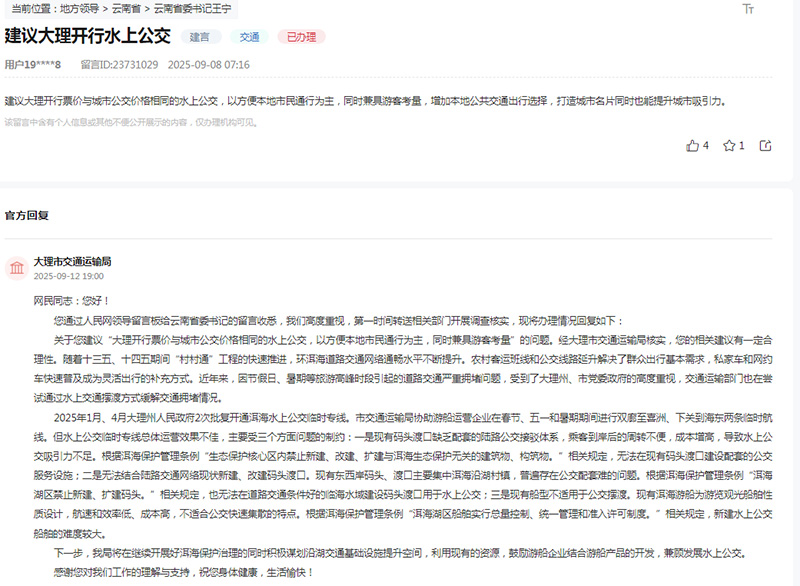Open the share icon next to favorites
This screenshot has width=800, height=586.
[765, 144]
